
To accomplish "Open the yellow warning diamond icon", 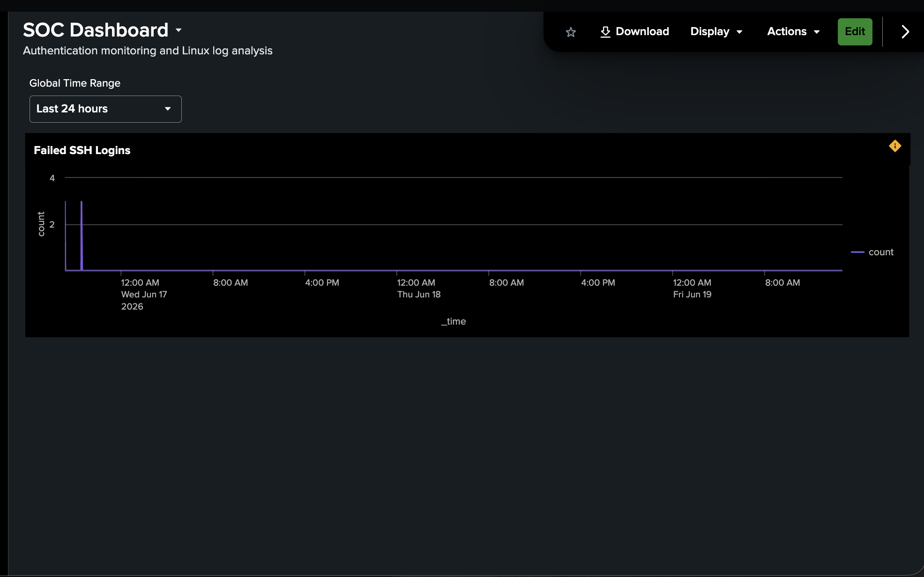I will 895,146.
